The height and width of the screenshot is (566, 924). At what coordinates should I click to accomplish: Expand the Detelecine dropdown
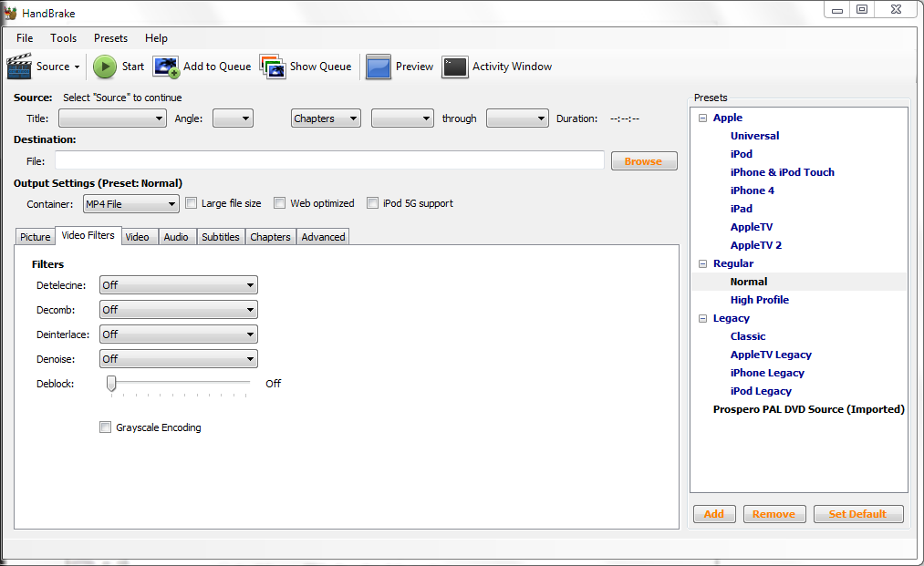178,285
